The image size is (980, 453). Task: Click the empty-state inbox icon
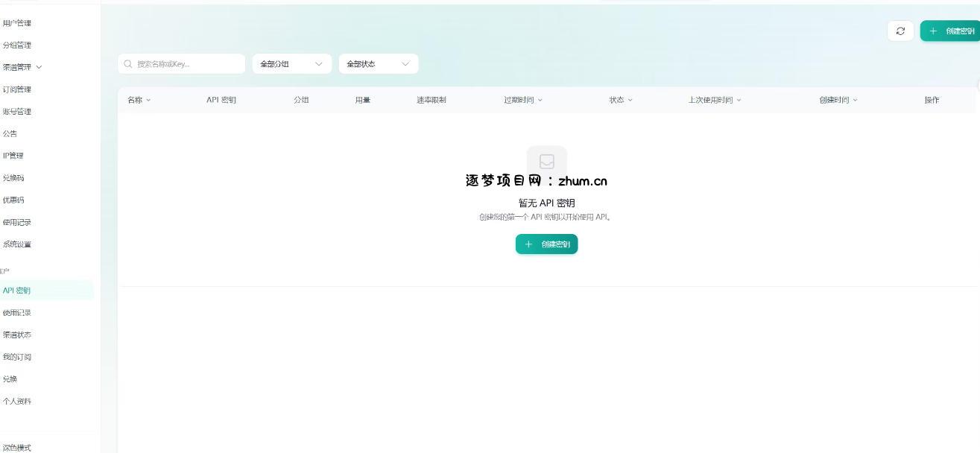[x=547, y=162]
